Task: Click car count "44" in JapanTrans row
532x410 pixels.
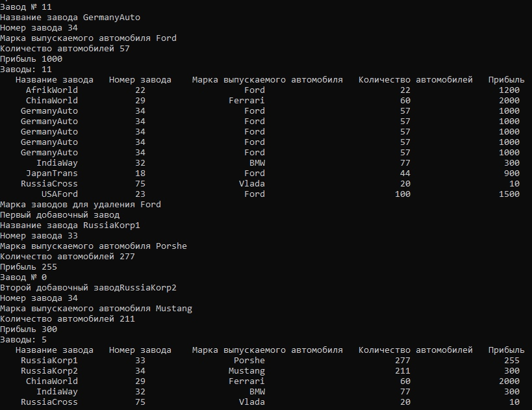Action: 405,173
